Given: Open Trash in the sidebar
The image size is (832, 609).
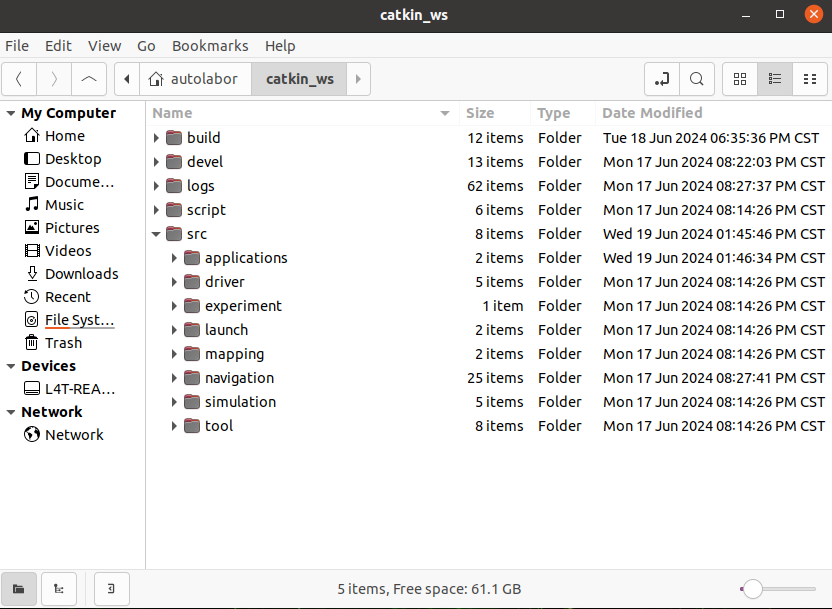Looking at the screenshot, I should (x=63, y=343).
